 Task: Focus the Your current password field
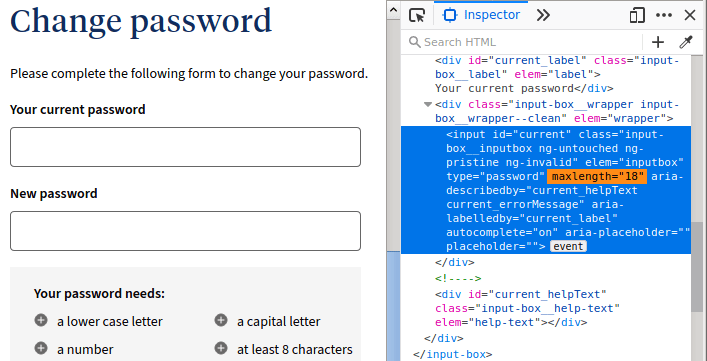click(x=185, y=147)
